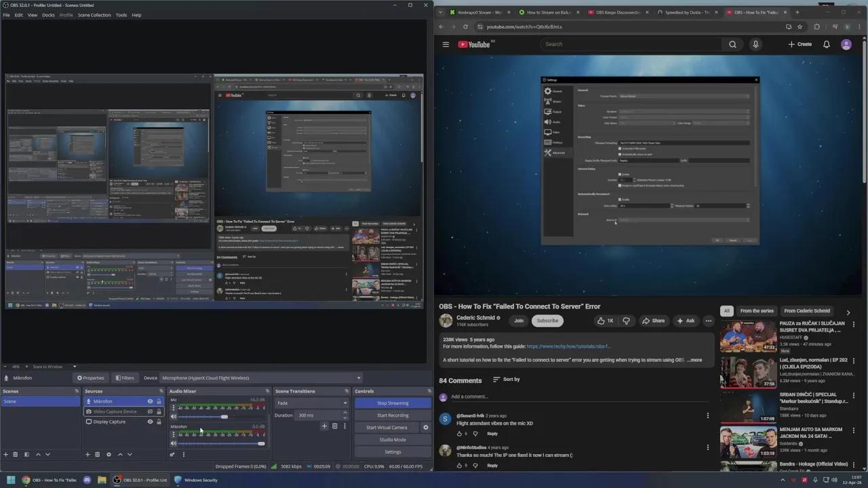Open scene filters icon in Scenes dock

coord(26,454)
